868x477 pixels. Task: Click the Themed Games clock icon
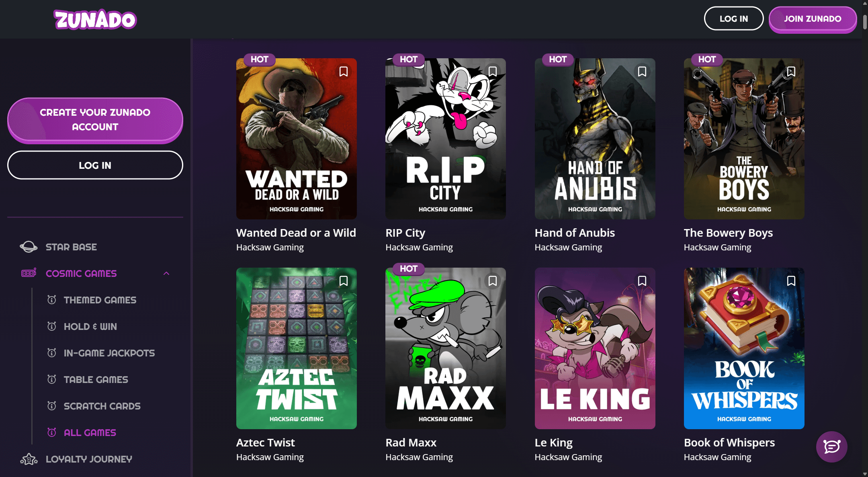point(52,300)
